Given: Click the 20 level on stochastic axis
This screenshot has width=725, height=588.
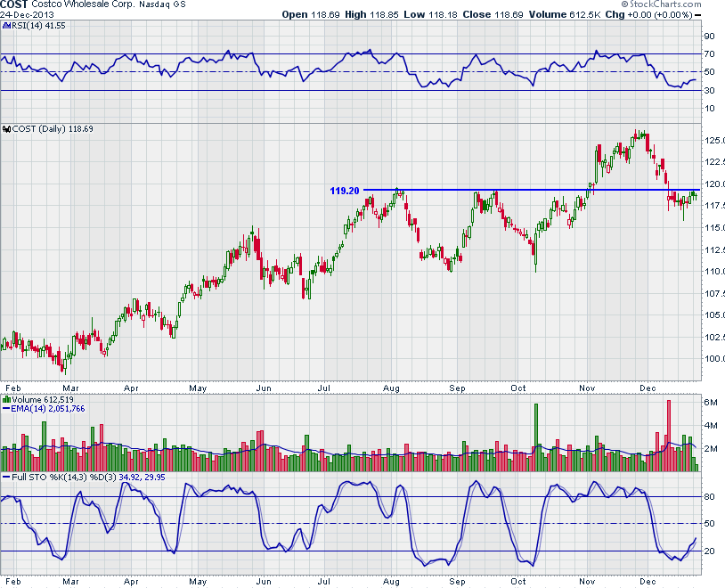Looking at the screenshot, I should [x=709, y=551].
